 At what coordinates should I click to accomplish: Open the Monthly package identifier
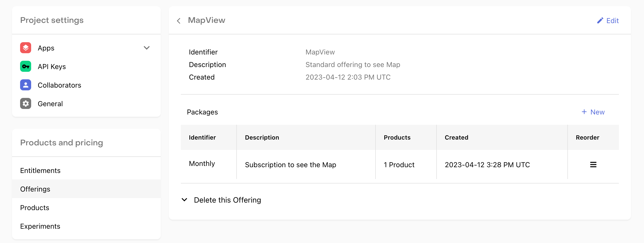[x=202, y=164]
